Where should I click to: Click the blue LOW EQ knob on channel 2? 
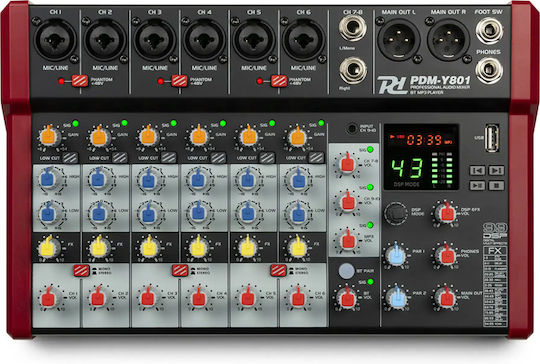click(99, 213)
